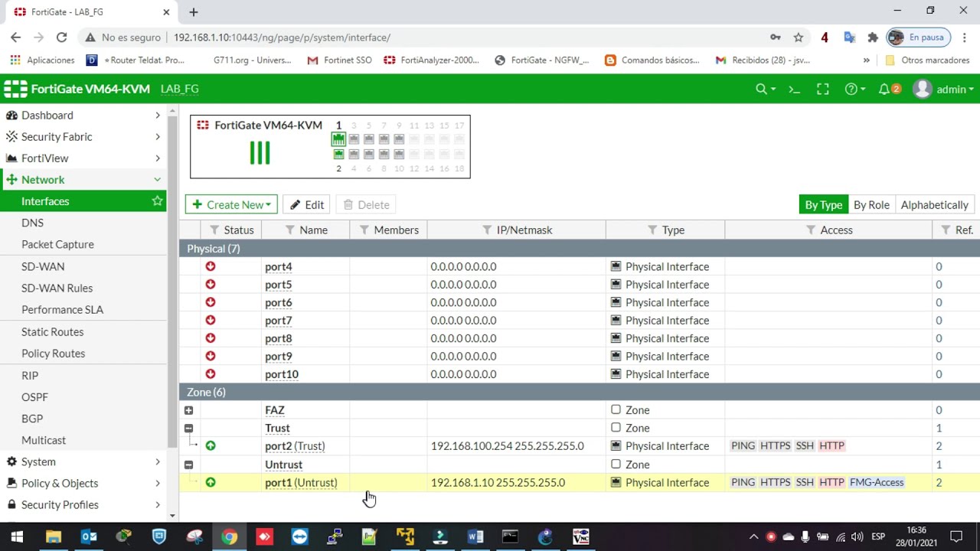Collapse the Network menu
This screenshot has width=980, height=551.
83,179
